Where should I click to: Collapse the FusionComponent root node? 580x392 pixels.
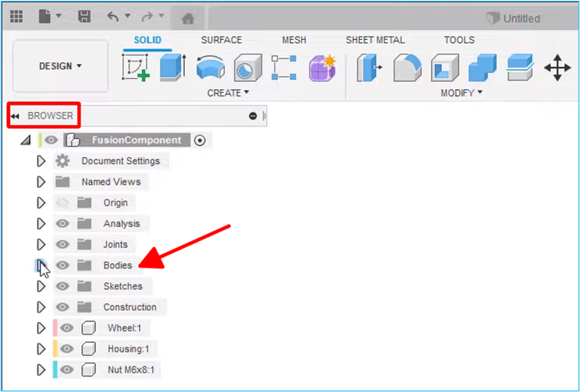(25, 140)
